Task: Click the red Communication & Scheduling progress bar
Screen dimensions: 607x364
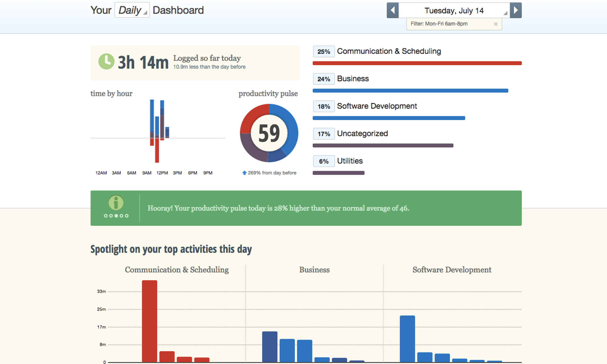Action: tap(417, 63)
